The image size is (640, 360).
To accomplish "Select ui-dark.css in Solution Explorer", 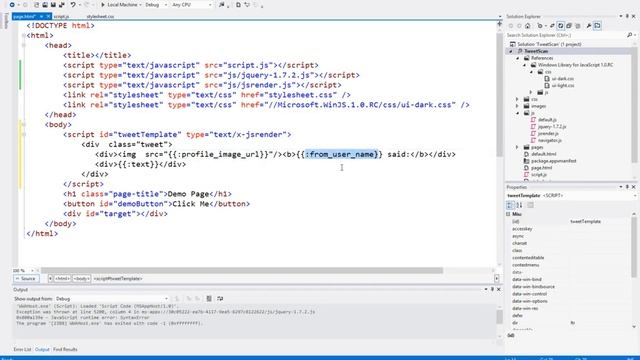I will click(562, 79).
